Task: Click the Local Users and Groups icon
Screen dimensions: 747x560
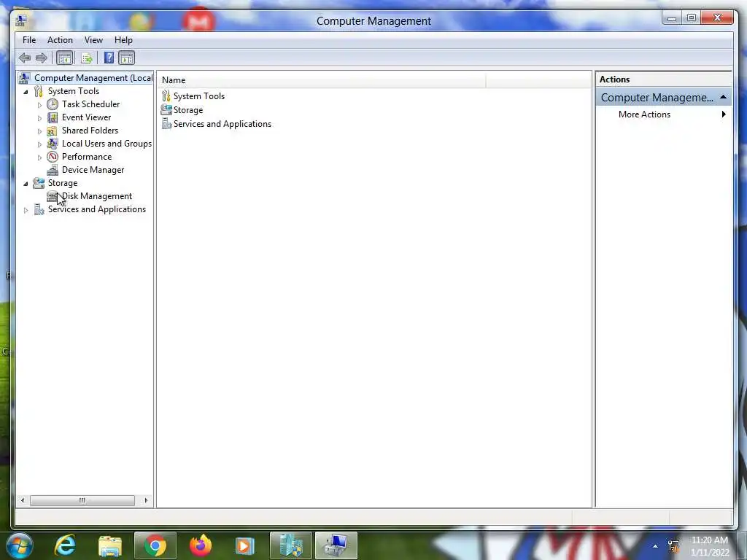Action: (x=53, y=144)
